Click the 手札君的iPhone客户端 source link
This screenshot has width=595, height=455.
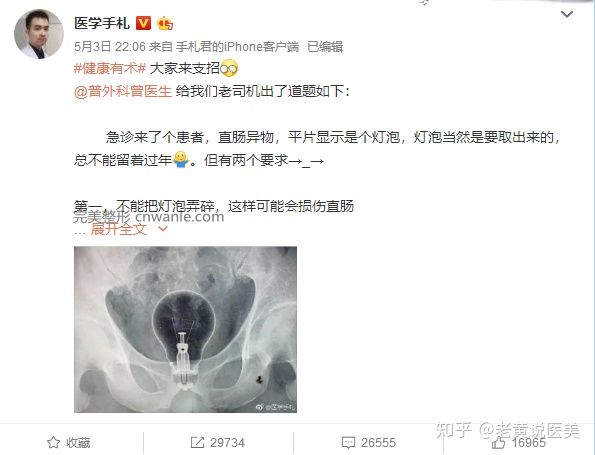[238, 47]
